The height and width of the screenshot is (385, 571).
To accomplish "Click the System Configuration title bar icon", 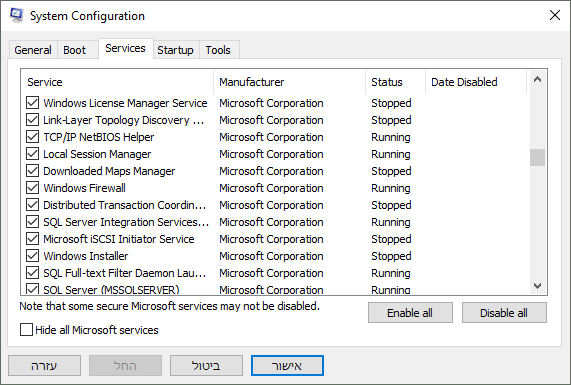I will pos(16,16).
